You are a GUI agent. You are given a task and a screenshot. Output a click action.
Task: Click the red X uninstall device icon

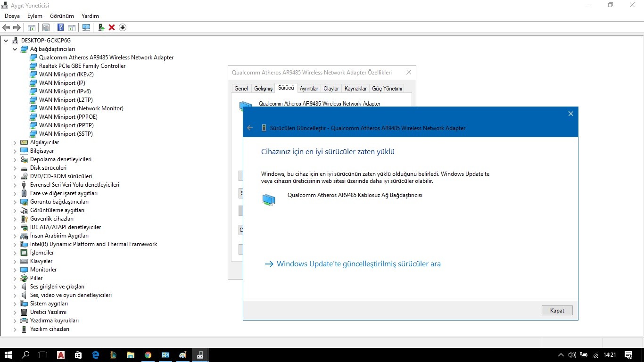112,27
